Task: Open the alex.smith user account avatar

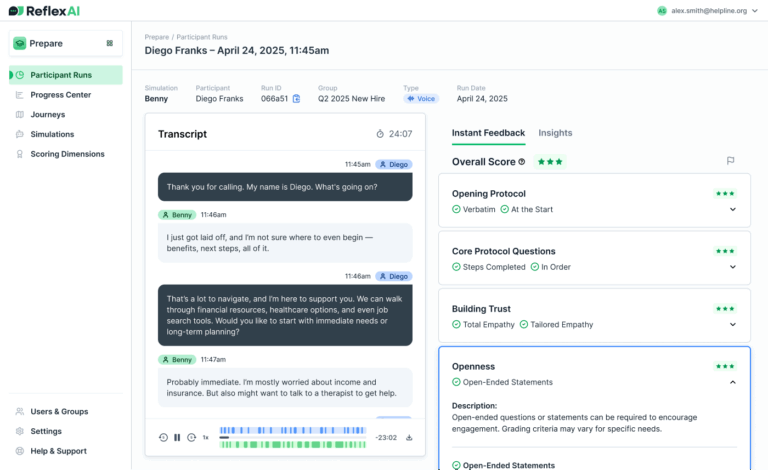Action: point(661,10)
